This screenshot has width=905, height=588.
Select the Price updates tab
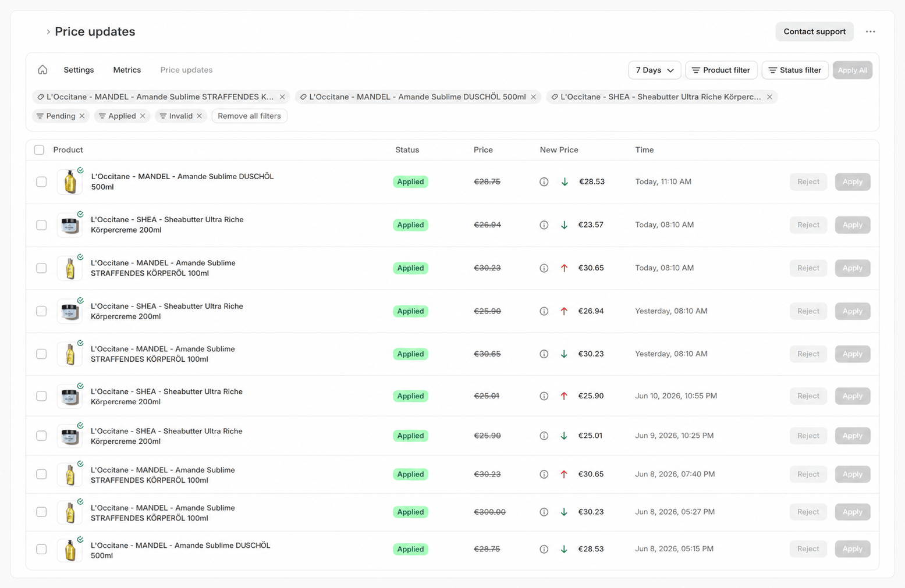coord(186,70)
